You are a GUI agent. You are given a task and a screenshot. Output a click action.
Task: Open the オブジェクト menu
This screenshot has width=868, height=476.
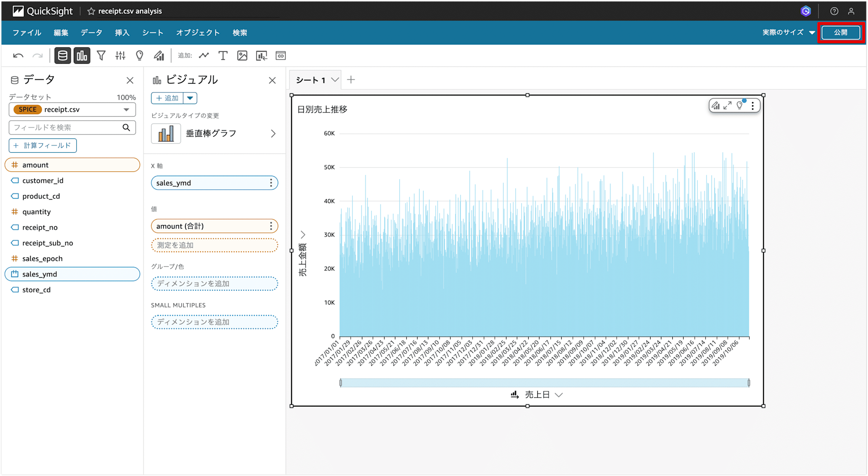[198, 33]
